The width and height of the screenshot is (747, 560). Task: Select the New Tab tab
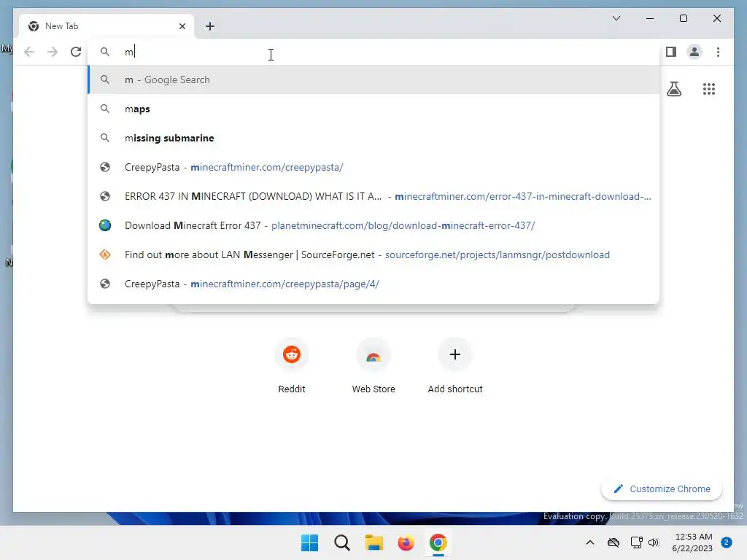click(x=107, y=26)
